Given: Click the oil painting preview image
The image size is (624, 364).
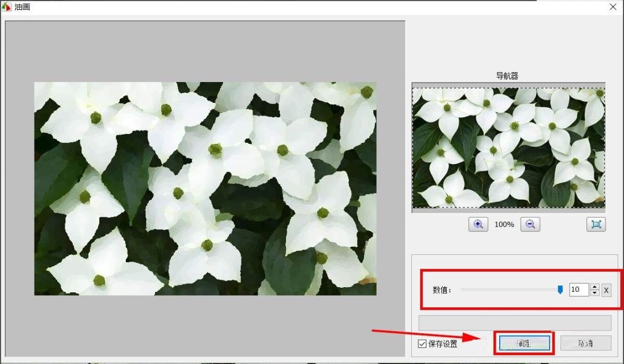Looking at the screenshot, I should pyautogui.click(x=205, y=188).
